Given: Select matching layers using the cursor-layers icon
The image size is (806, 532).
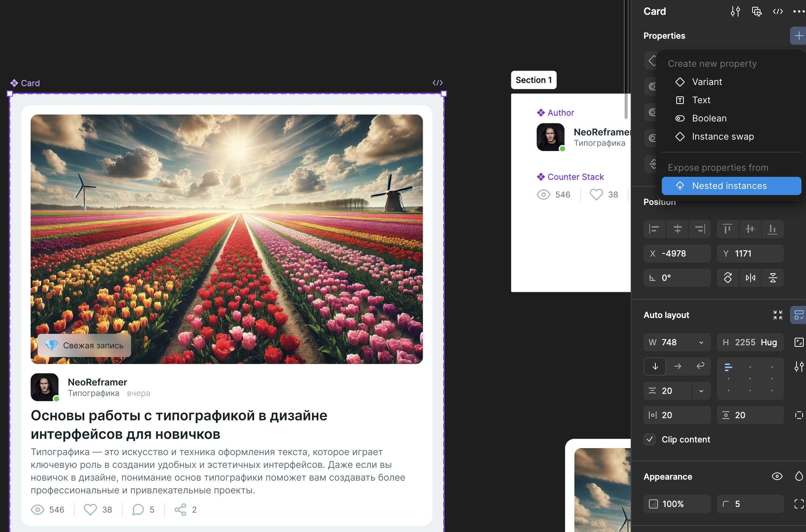Looking at the screenshot, I should [x=757, y=11].
